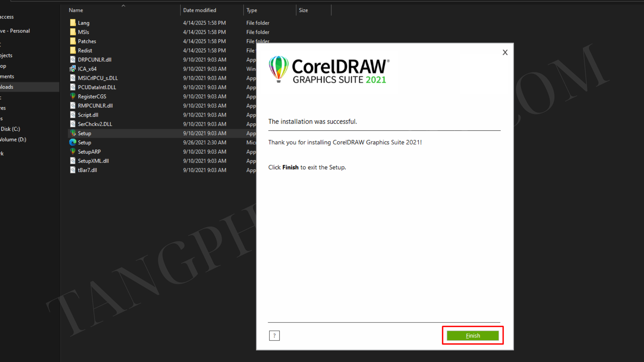Click the RegisterCGS balloon icon
Viewport: 644px width, 362px height.
point(73,96)
